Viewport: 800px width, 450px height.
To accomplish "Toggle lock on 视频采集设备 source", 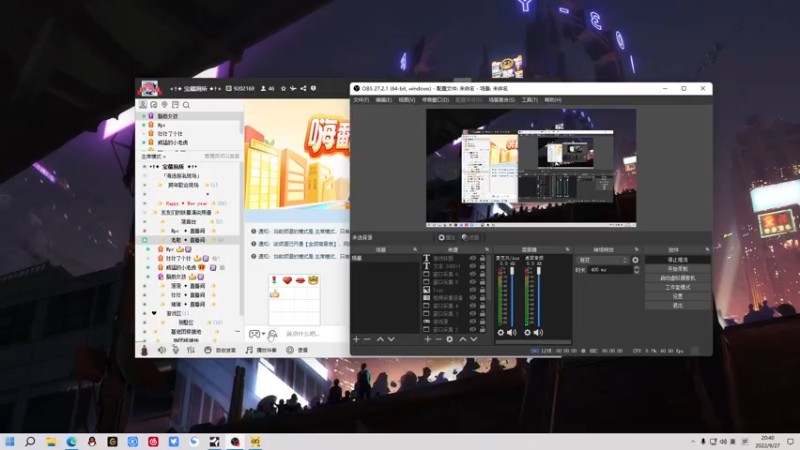I will (482, 297).
